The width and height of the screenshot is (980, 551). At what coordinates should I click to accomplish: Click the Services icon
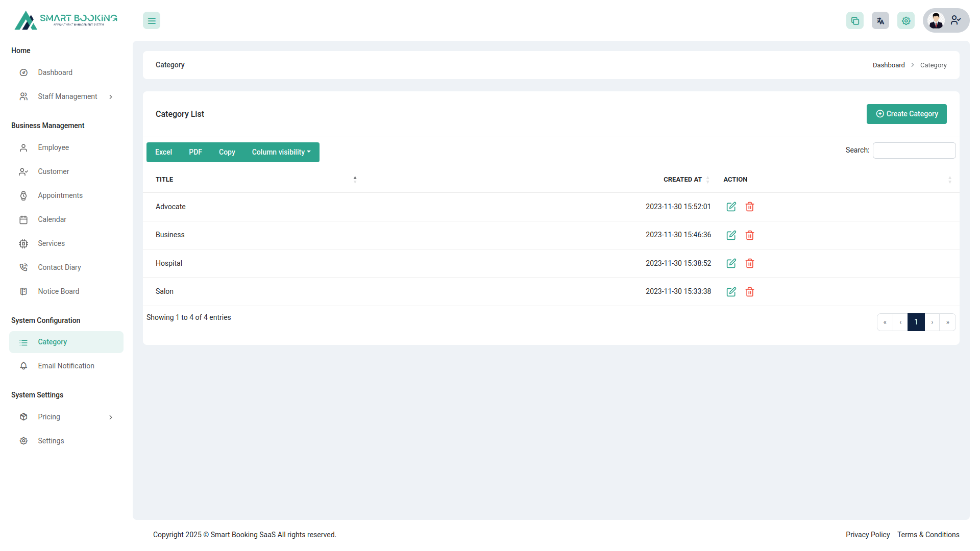point(23,243)
